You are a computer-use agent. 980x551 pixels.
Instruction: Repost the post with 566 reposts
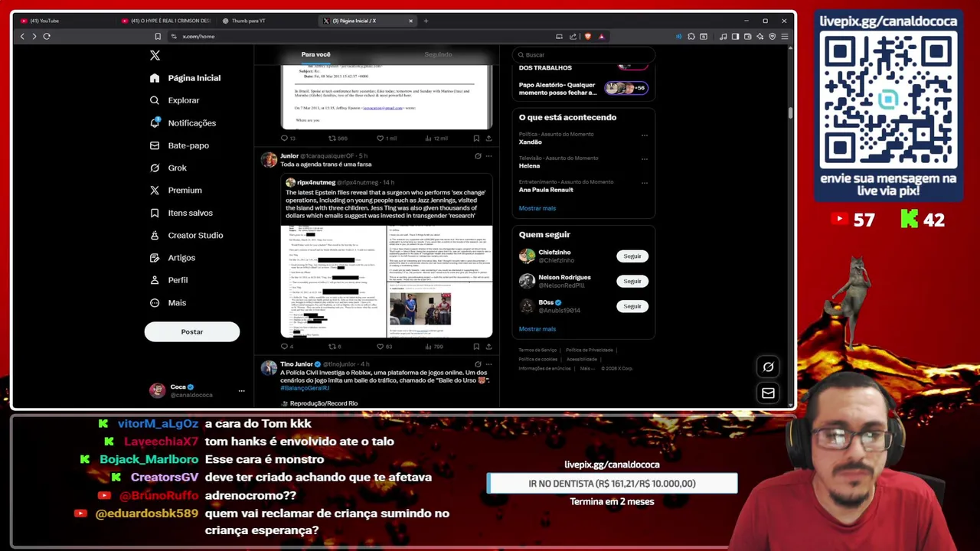pyautogui.click(x=338, y=139)
